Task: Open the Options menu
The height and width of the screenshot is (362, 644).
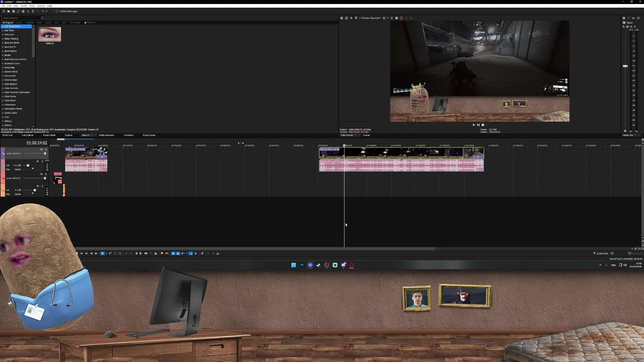Action: pyautogui.click(x=41, y=6)
